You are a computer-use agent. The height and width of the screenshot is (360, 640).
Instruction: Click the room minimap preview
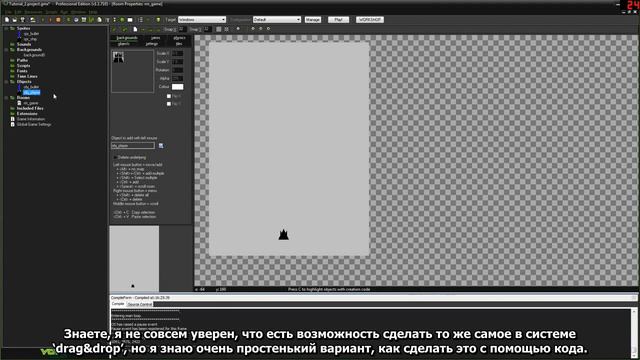coord(134,258)
